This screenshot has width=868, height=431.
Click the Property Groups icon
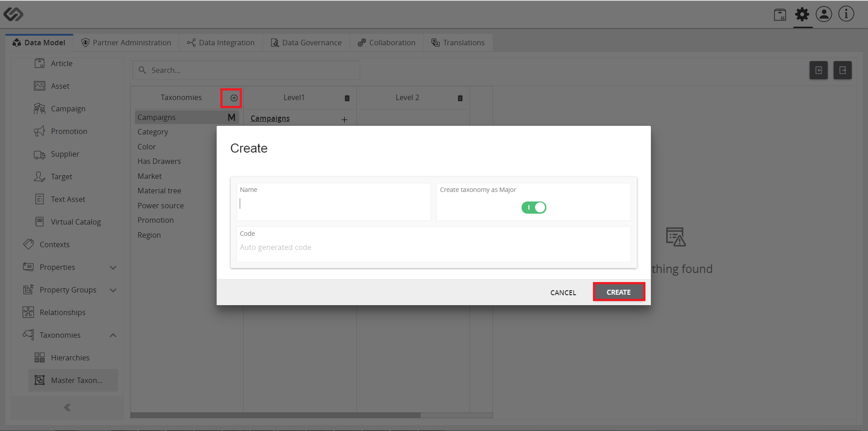coord(28,289)
